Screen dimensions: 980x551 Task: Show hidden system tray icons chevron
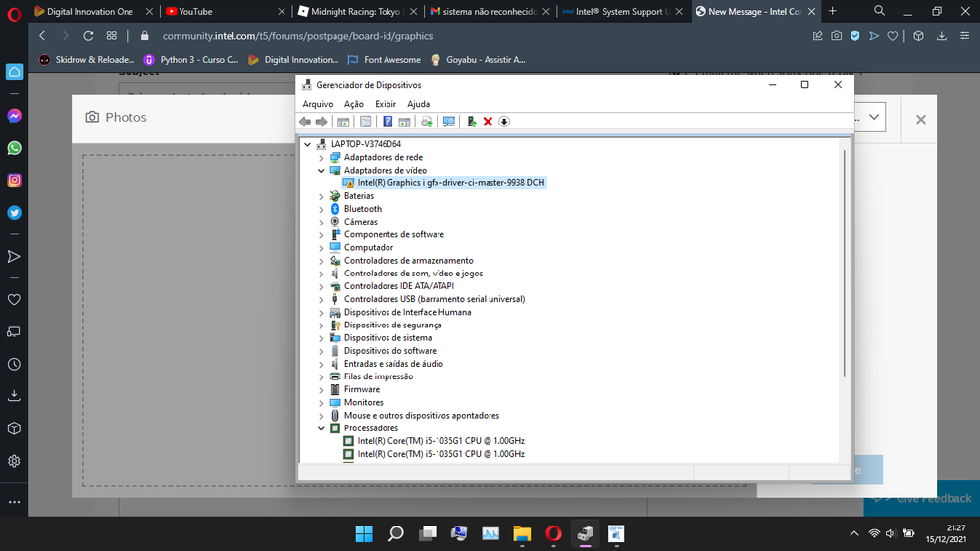(853, 533)
